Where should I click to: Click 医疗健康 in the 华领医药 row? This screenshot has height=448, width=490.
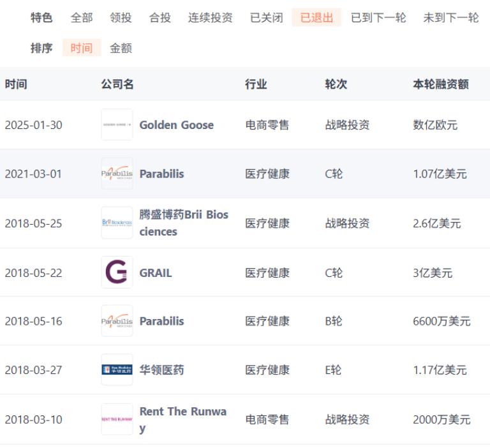(x=267, y=370)
